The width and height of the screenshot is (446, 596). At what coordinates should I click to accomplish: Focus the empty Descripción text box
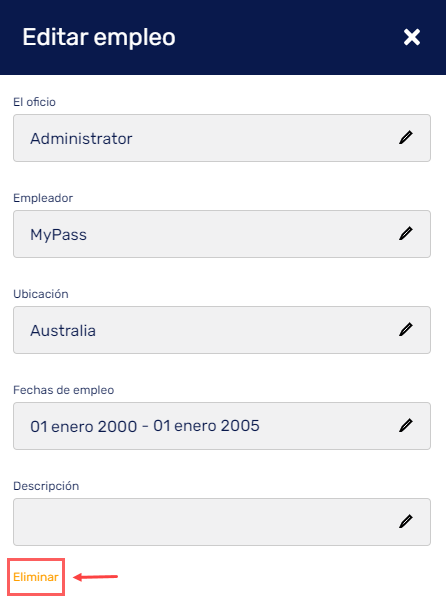click(x=222, y=522)
